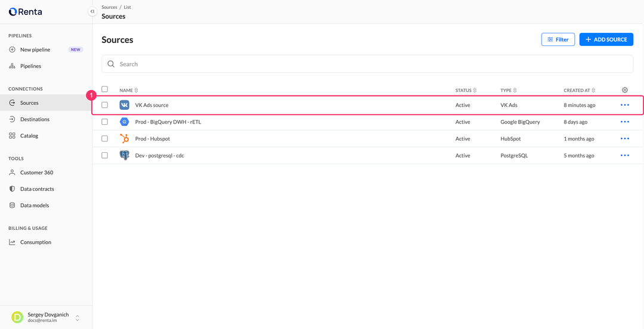Open Pipelines in the sidebar

pyautogui.click(x=46, y=66)
